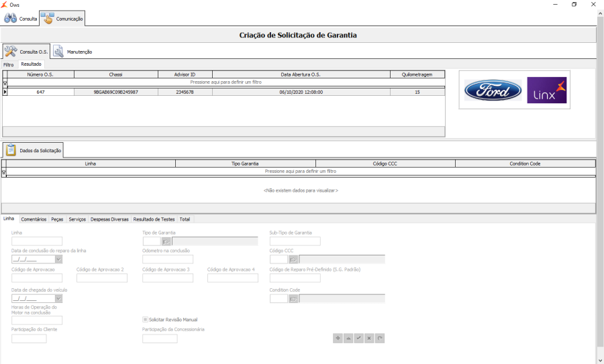Open the Despesas Diversas tab
This screenshot has height=364, width=604.
[x=109, y=219]
